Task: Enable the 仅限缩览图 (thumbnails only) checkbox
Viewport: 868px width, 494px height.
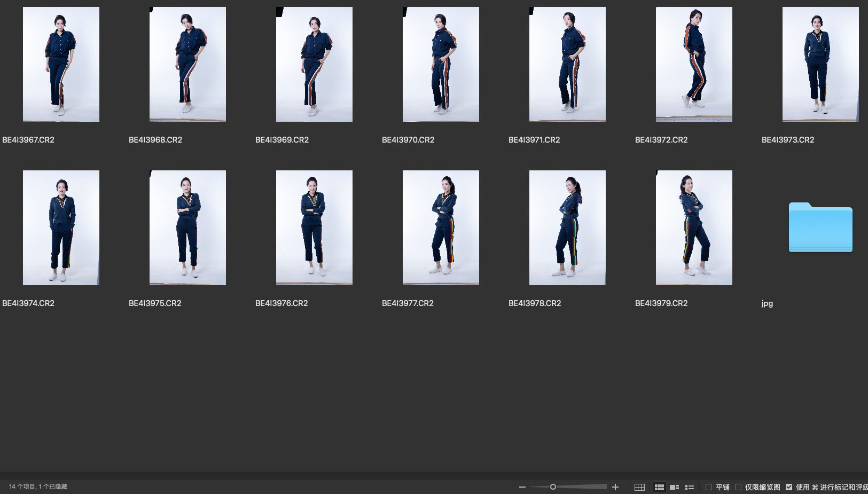Action: [x=738, y=487]
